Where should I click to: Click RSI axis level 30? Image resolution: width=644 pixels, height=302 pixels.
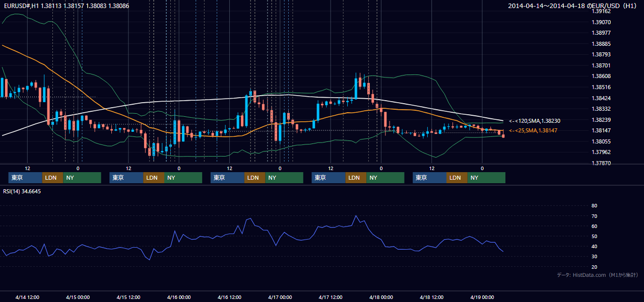pyautogui.click(x=594, y=257)
